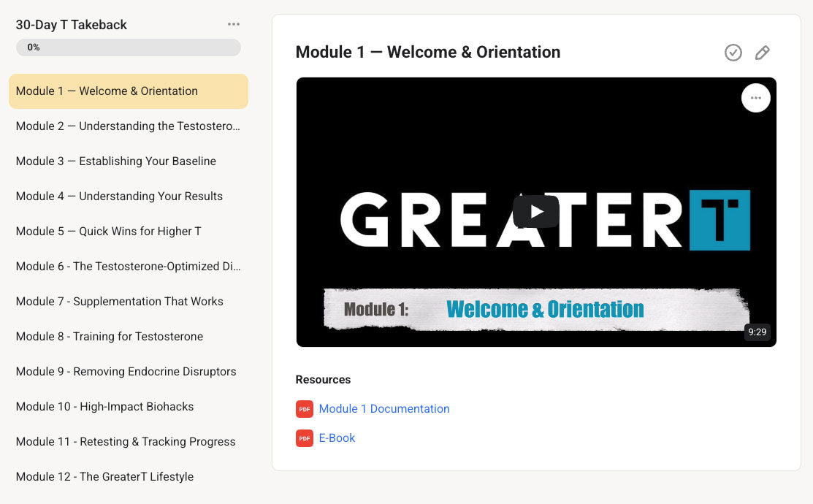
Task: Open the Module 1 Documentation link
Action: coord(384,409)
